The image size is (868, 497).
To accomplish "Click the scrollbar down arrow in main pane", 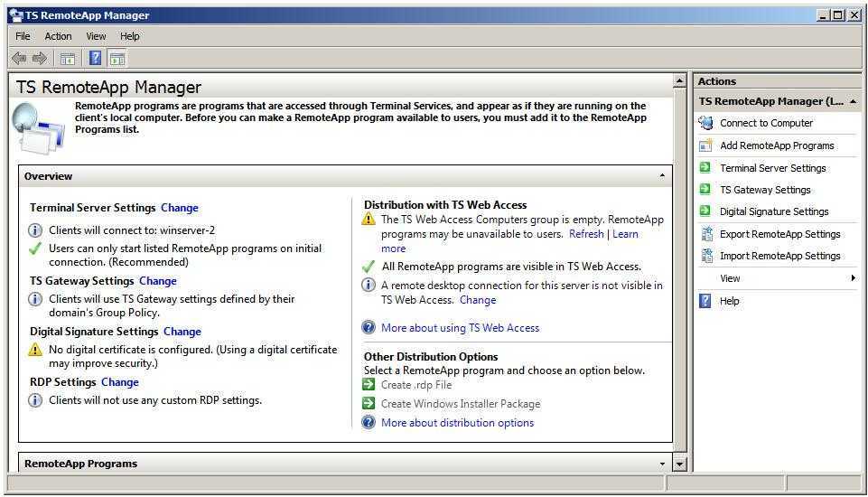I will [680, 464].
